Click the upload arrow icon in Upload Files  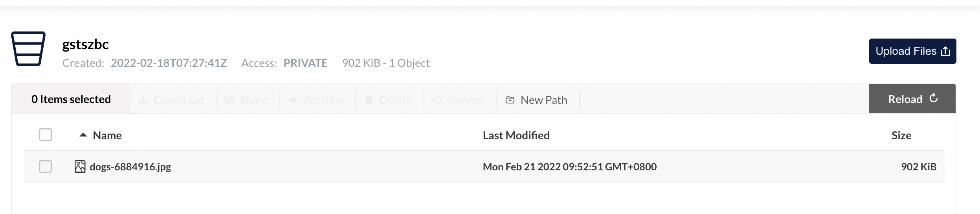(945, 51)
